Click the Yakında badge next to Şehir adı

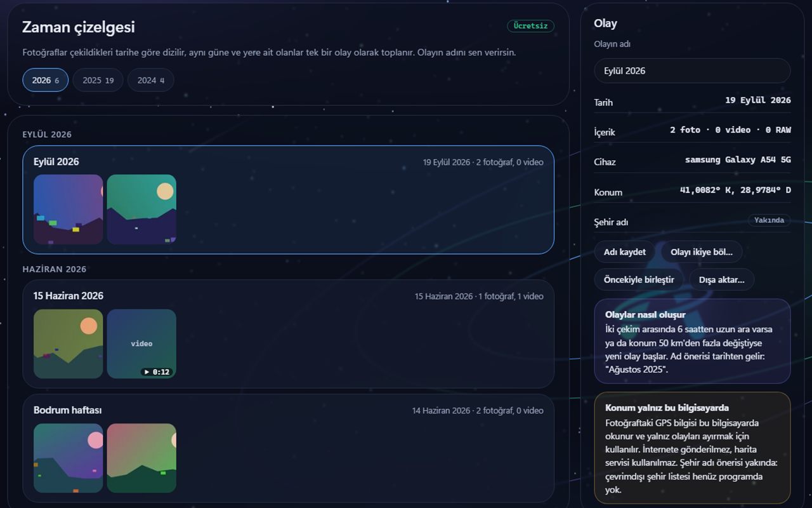click(x=769, y=220)
